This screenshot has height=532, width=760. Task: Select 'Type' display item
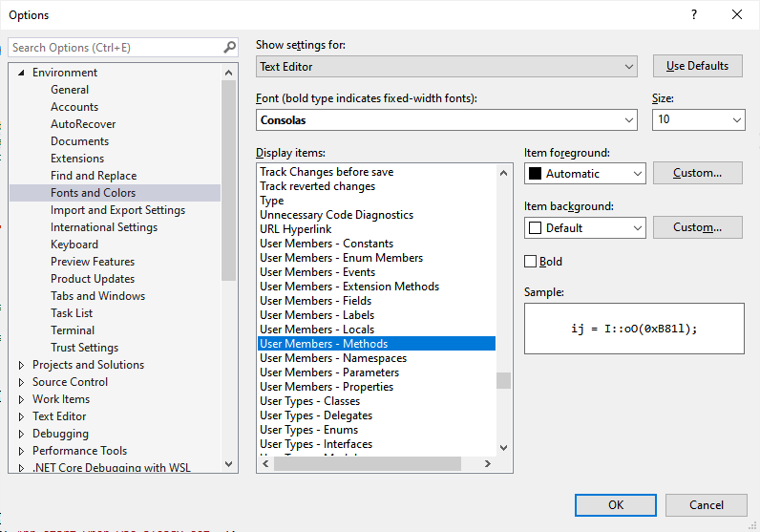[376, 201]
